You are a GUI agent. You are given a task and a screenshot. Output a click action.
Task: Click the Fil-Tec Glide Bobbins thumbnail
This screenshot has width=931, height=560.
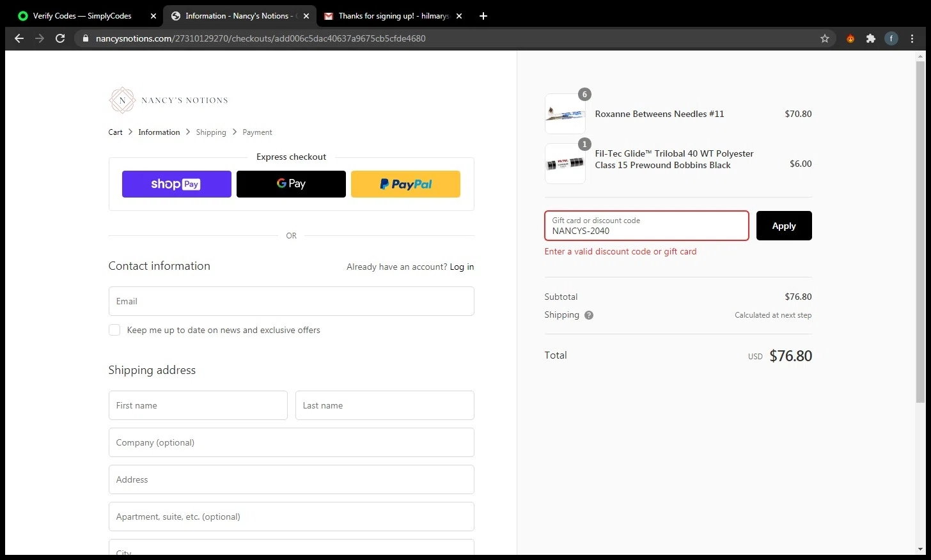pos(565,164)
